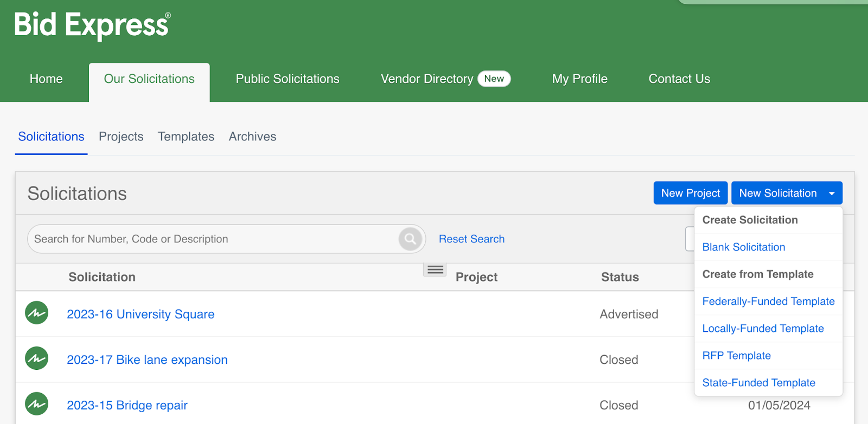The width and height of the screenshot is (868, 424).
Task: Click the column menu hamburger icon
Action: pos(435,270)
